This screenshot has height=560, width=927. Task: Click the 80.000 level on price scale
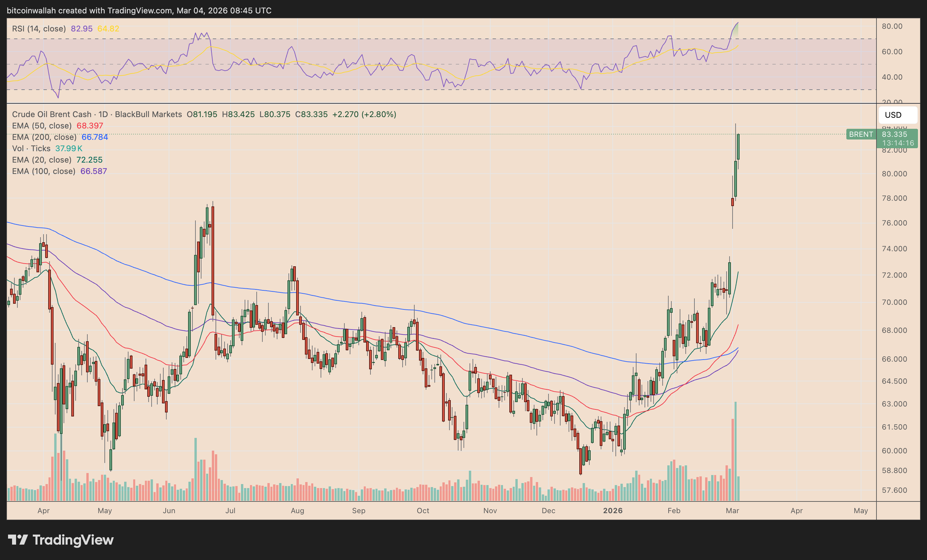point(894,174)
